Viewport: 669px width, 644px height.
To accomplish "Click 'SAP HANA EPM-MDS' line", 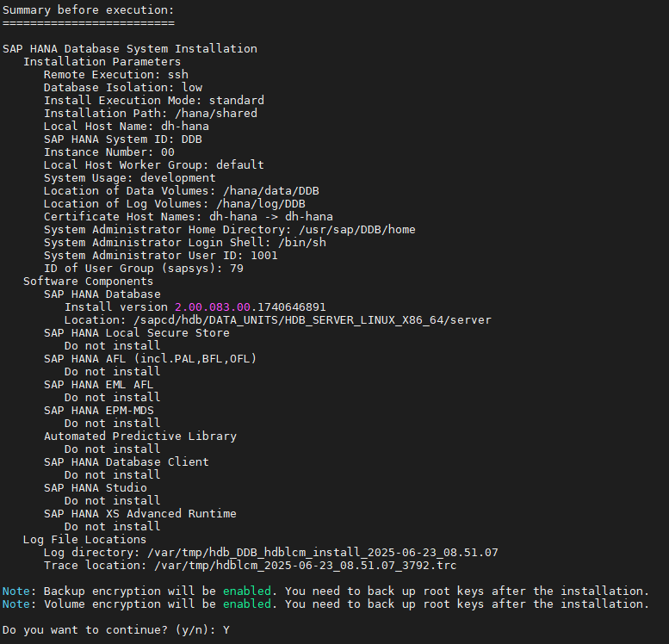I will coord(98,410).
